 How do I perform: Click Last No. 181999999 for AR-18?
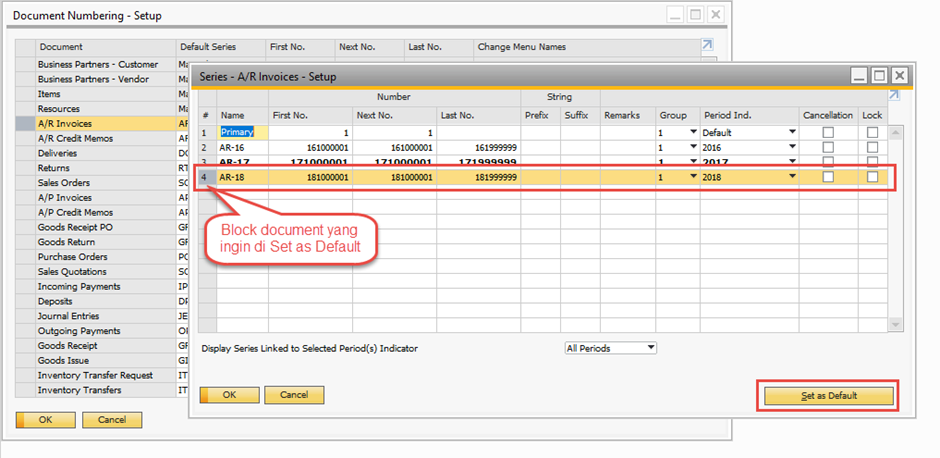(x=478, y=177)
